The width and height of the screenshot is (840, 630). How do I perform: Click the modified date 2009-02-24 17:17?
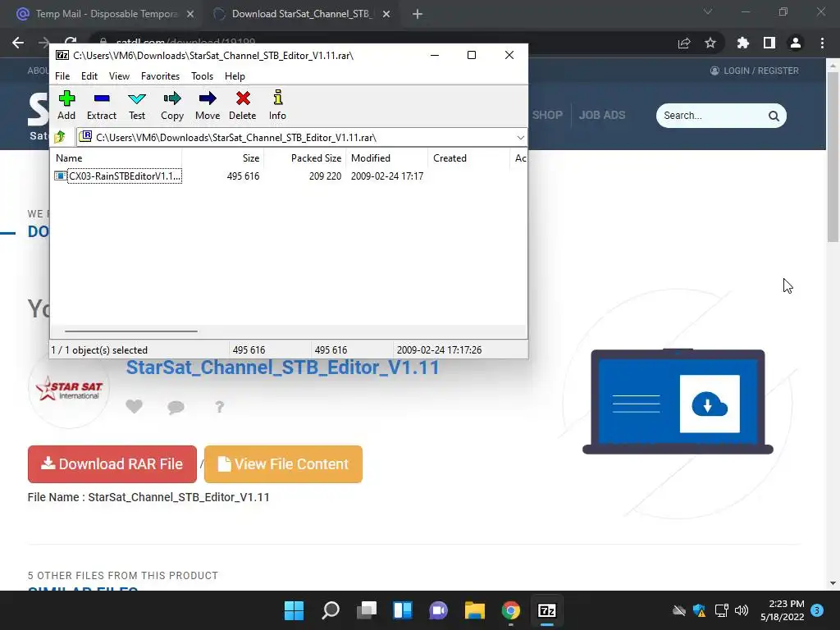coord(387,176)
